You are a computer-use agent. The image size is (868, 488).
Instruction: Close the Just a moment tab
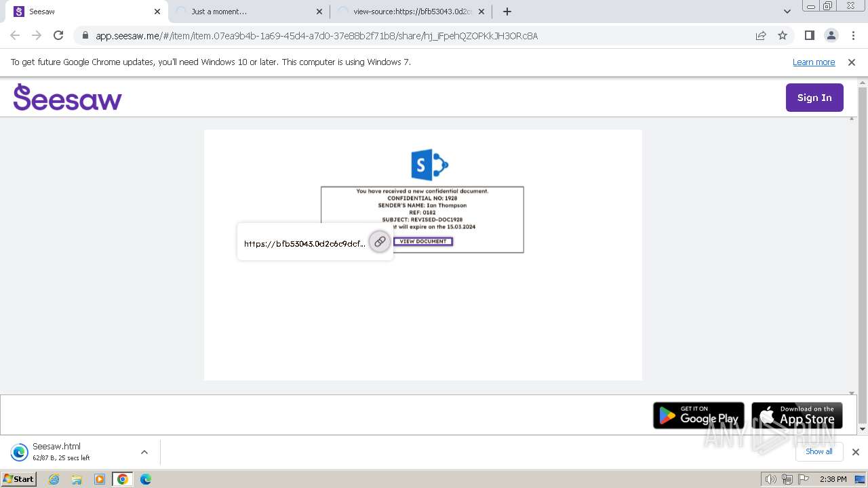(x=319, y=12)
